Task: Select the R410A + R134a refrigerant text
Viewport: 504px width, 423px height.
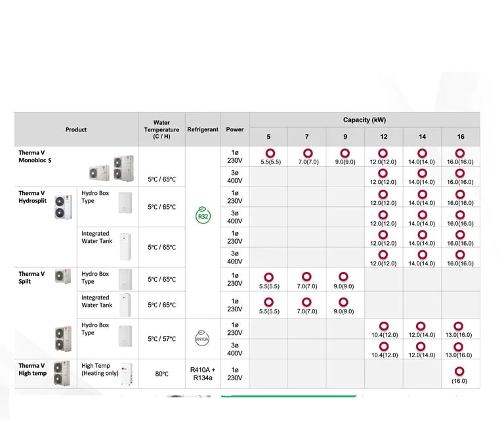Action: click(x=203, y=374)
